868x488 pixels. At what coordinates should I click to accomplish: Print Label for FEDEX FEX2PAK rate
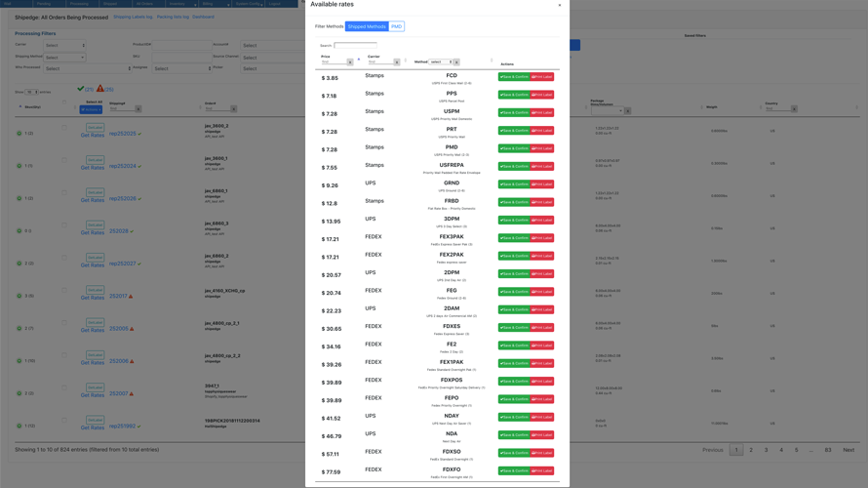pos(542,256)
